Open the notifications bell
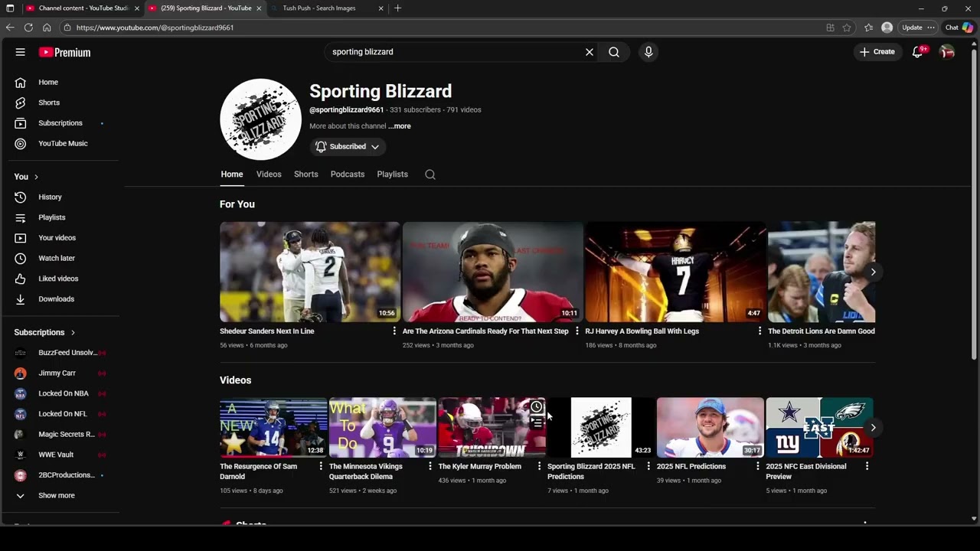This screenshot has height=551, width=980. (918, 52)
